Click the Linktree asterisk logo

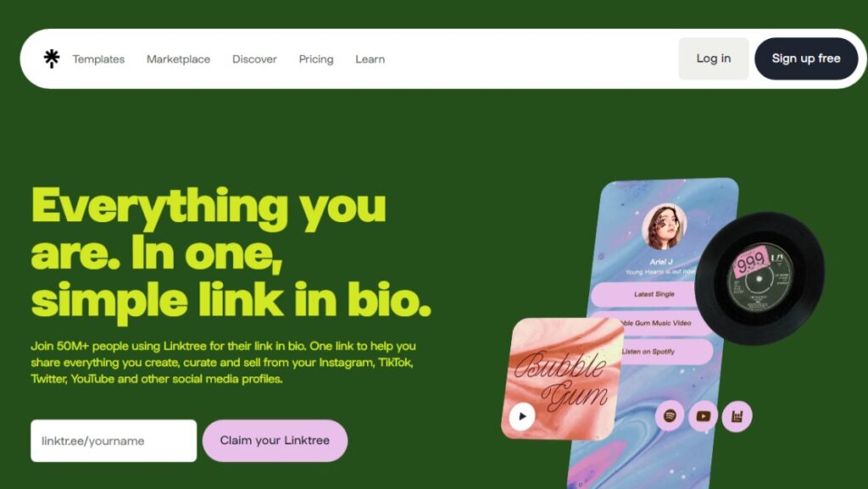coord(52,58)
